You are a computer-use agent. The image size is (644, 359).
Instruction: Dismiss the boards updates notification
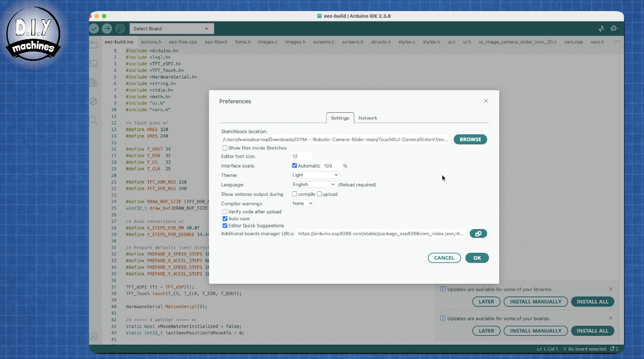pos(611,318)
